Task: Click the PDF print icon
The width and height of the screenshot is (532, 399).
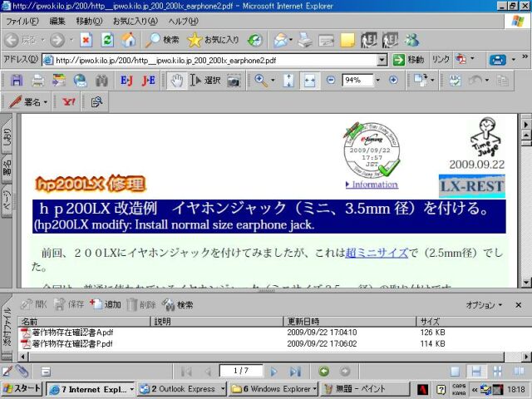Action: (37, 81)
